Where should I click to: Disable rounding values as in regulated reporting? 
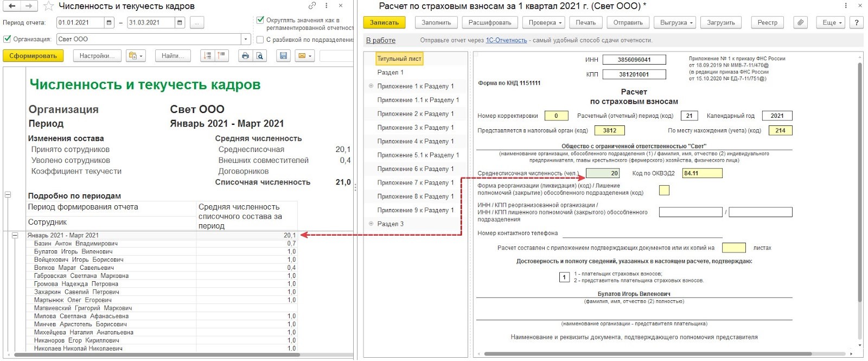click(x=260, y=20)
